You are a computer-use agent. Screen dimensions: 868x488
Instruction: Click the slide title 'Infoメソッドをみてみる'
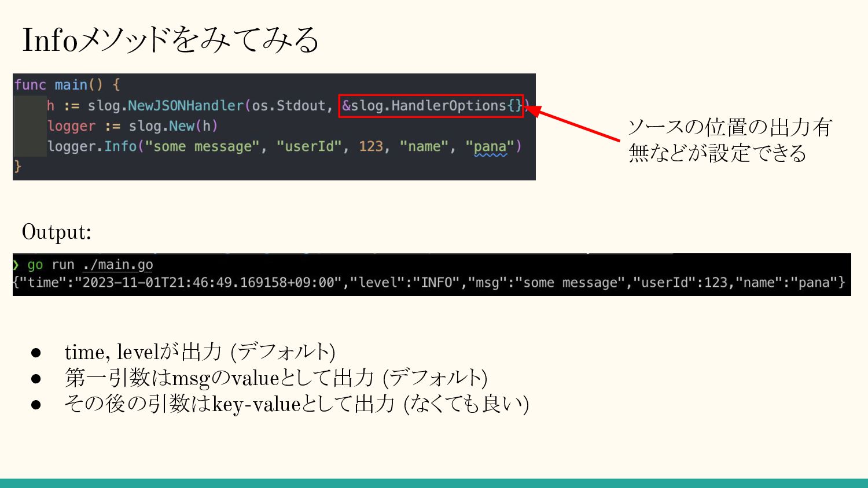tap(170, 40)
